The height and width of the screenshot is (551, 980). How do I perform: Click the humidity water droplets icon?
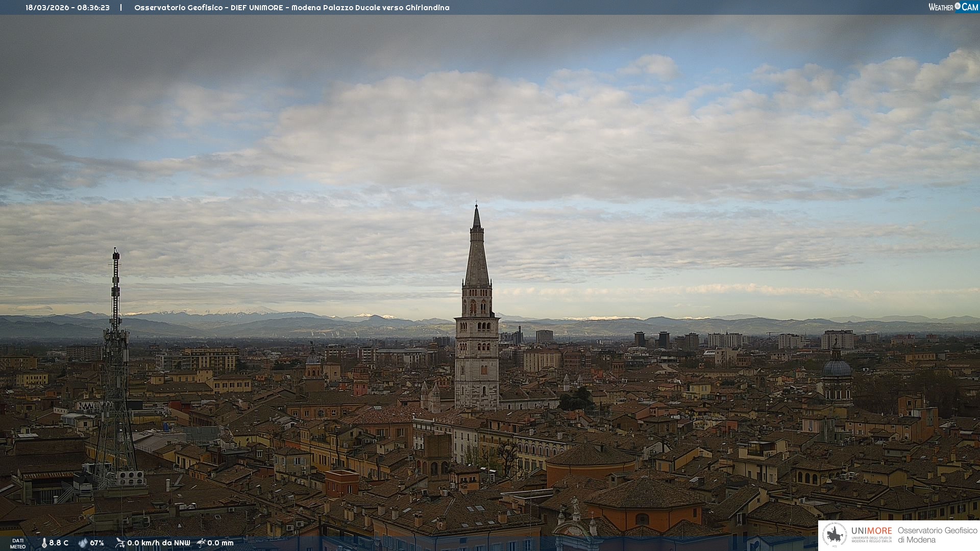[x=83, y=543]
